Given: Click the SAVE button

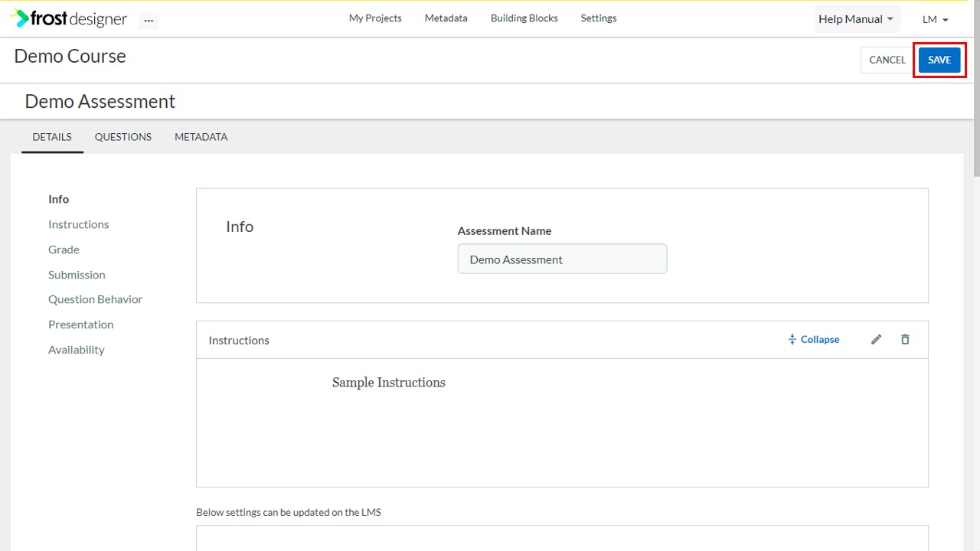Looking at the screenshot, I should [939, 60].
